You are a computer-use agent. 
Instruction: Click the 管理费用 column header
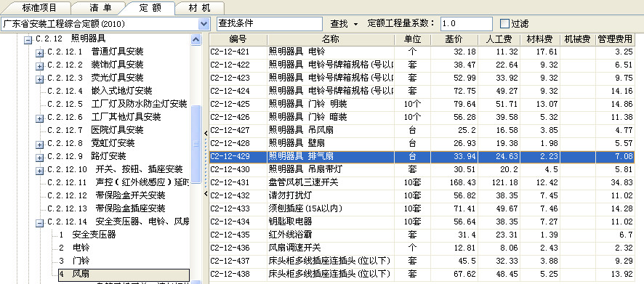[615, 40]
